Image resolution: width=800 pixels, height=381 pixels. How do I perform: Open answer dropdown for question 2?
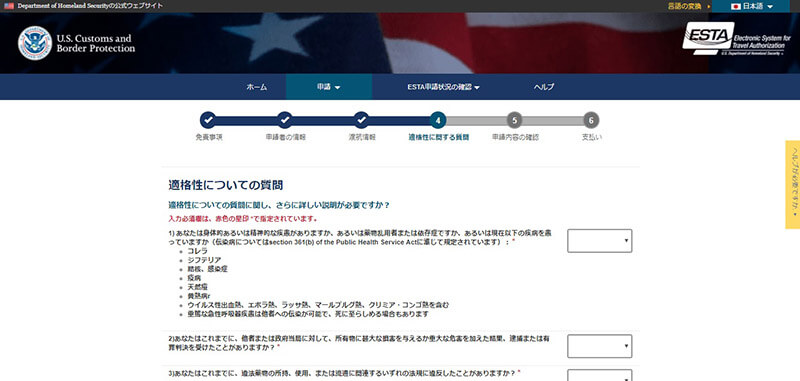pos(599,346)
